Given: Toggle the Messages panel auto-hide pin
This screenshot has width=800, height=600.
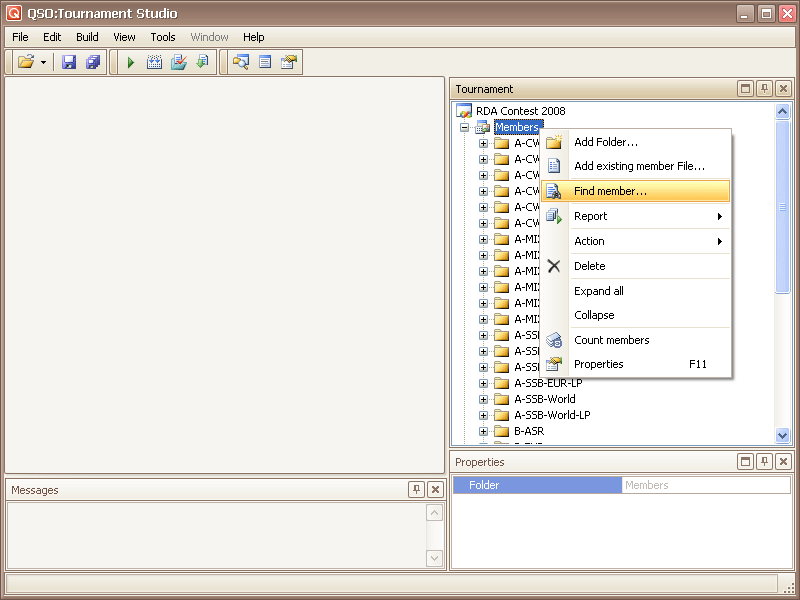Looking at the screenshot, I should 416,490.
